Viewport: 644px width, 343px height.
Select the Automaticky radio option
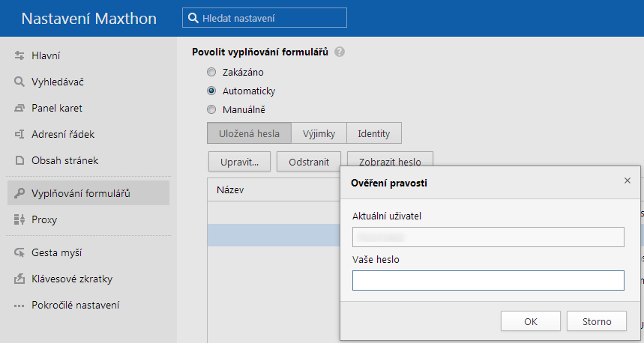(211, 91)
